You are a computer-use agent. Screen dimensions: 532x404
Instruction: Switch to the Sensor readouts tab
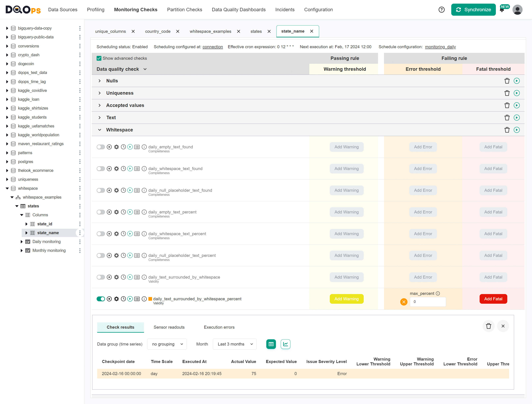(x=169, y=327)
